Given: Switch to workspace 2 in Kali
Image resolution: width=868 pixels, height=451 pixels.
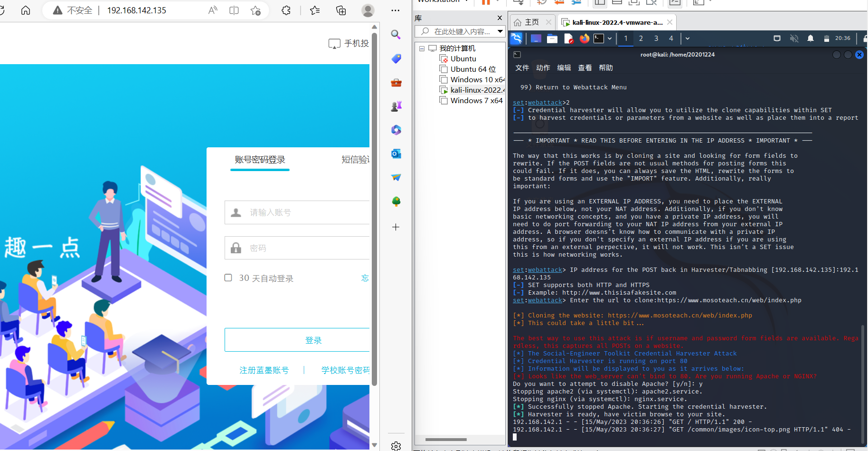Looking at the screenshot, I should tap(641, 38).
